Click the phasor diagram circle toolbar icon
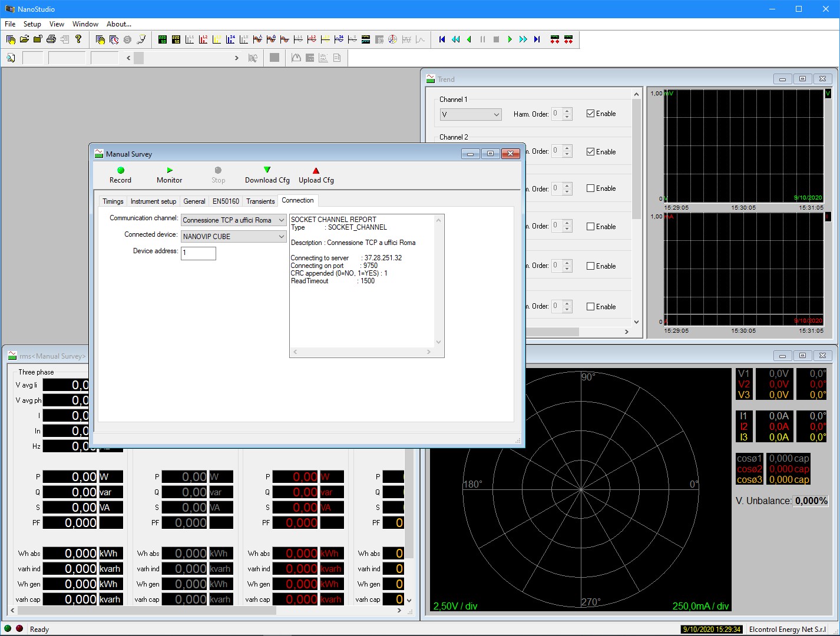This screenshot has height=636, width=840. coord(393,39)
